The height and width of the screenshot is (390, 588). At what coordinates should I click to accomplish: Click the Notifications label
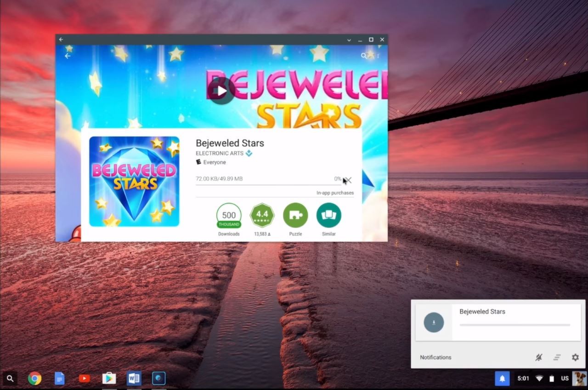pos(435,357)
